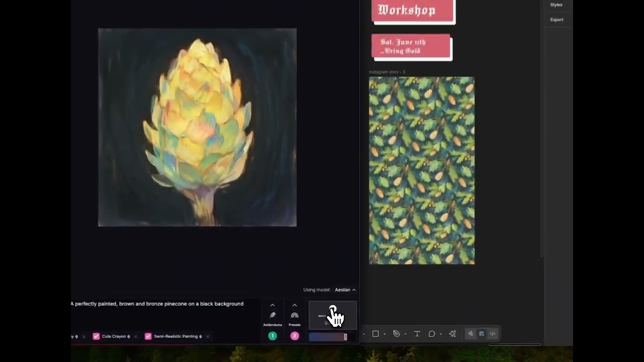Click the 'Instagram story' frame label
The height and width of the screenshot is (362, 644).
pos(387,72)
